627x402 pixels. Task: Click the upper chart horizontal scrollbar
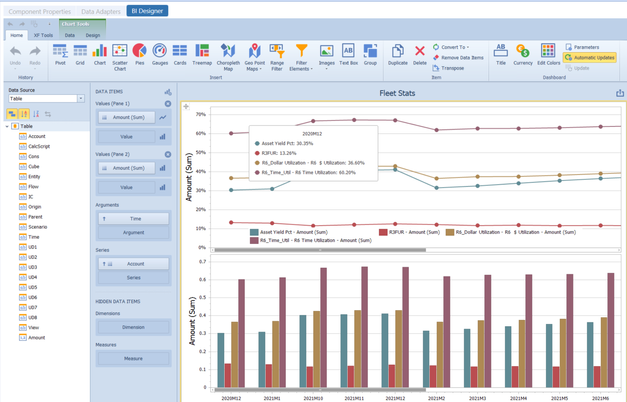pos(320,250)
